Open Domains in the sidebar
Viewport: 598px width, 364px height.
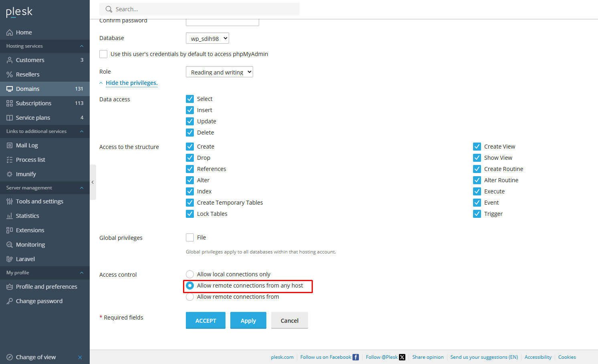[28, 89]
